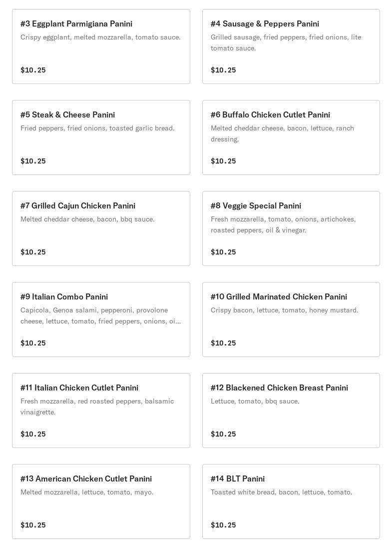Image resolution: width=392 pixels, height=546 pixels.
Task: Click the price on the Steak & Cheese card
Action: (x=33, y=161)
